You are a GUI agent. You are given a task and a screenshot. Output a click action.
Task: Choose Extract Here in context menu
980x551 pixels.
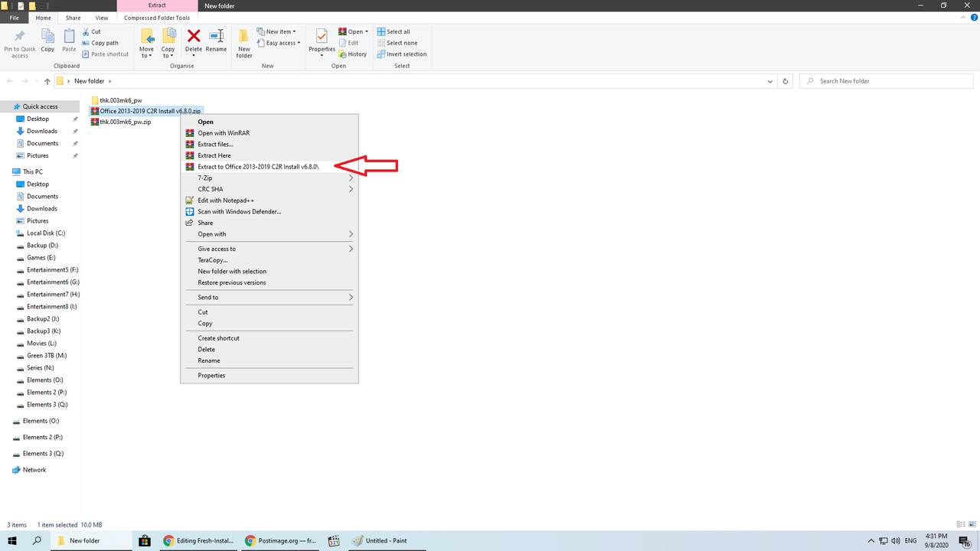tap(269, 155)
